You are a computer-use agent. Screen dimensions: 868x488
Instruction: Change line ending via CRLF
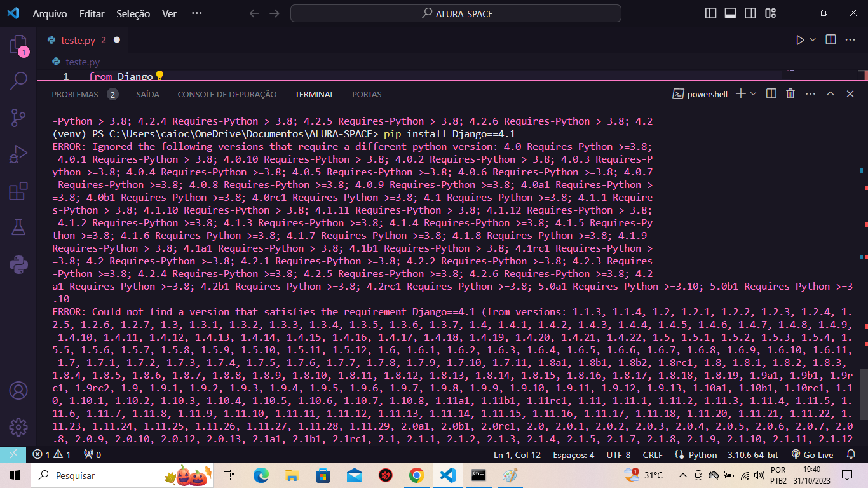coord(653,455)
